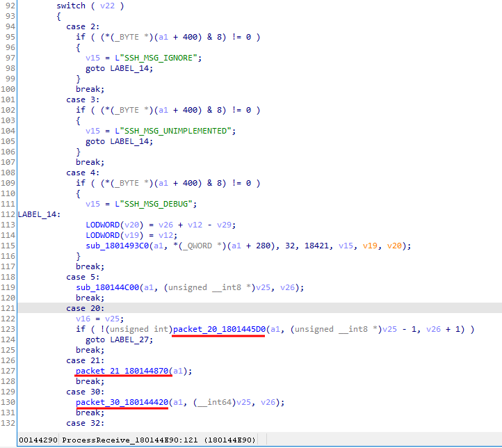Select LODWORD(v20) on line 113
The width and height of the screenshot is (502, 448).
(113, 225)
